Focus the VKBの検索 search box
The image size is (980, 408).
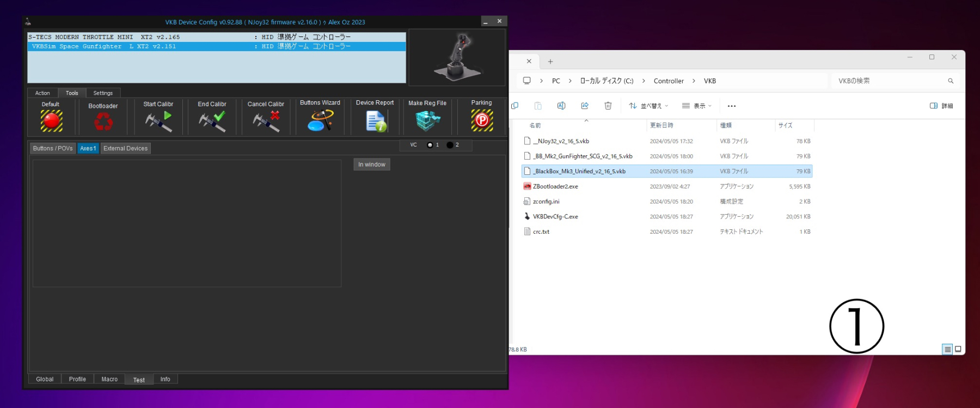(x=887, y=81)
